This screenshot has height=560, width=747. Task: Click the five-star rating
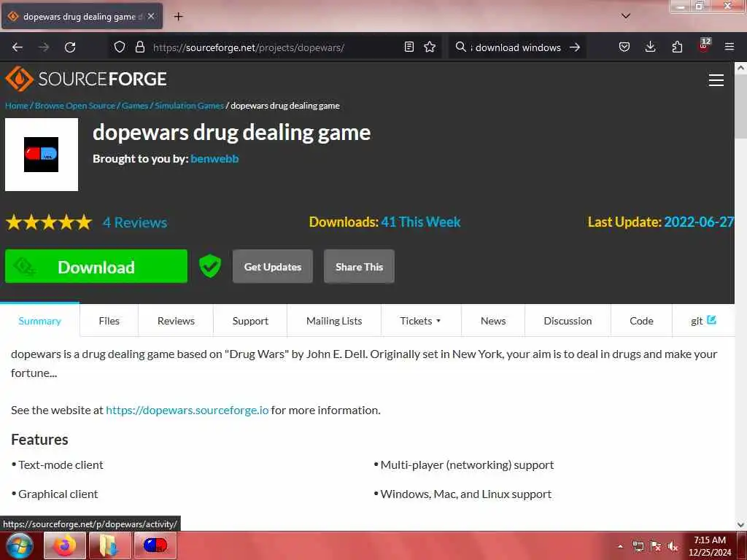pyautogui.click(x=49, y=222)
